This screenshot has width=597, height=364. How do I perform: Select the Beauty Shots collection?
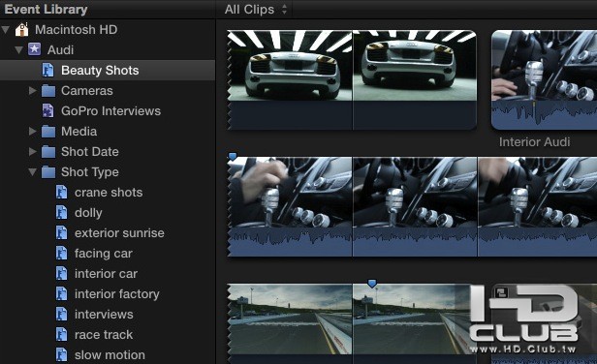(108, 70)
